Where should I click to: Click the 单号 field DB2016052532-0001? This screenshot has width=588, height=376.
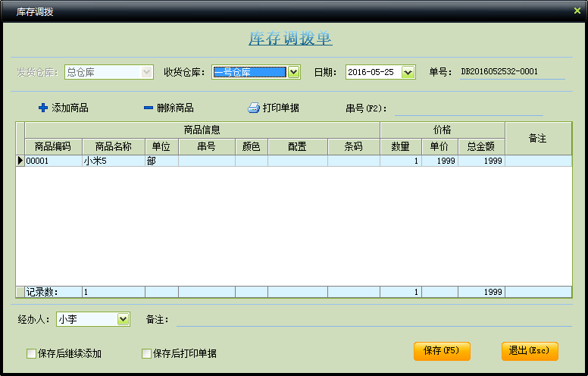coord(512,72)
